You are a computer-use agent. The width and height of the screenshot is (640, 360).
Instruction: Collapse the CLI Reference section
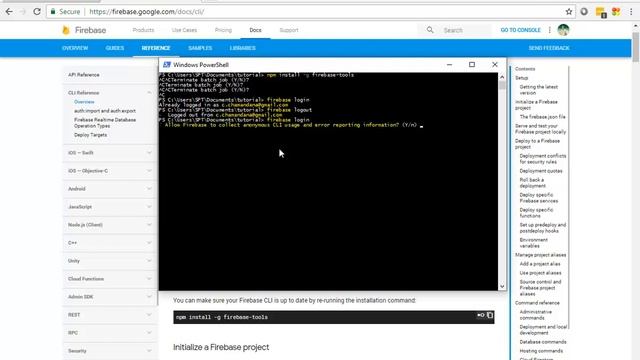[x=149, y=93]
